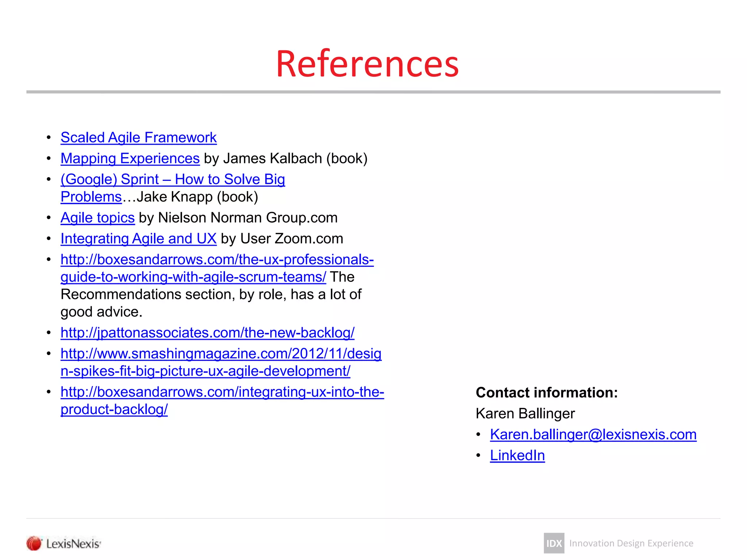Open the Google Sprint book link

173,179
